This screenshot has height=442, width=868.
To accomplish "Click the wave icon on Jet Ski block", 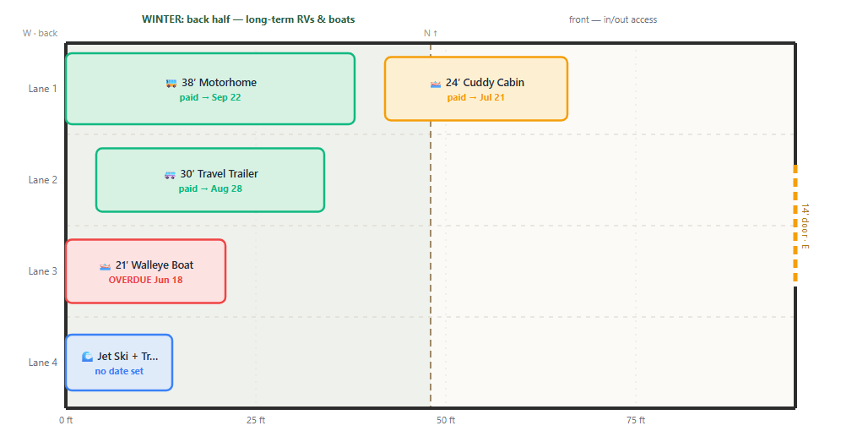I will 88,357.
